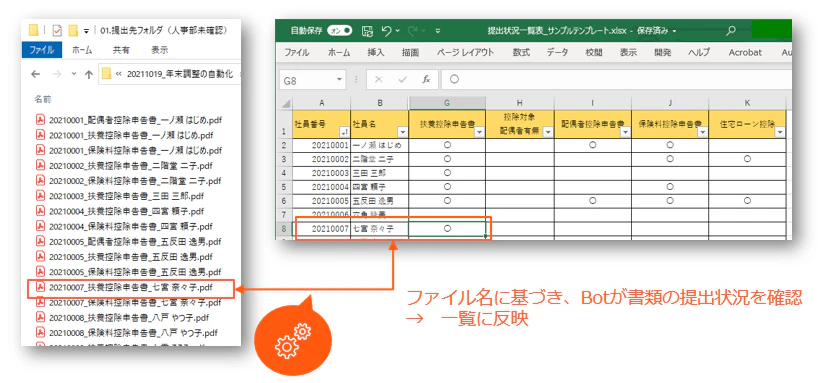Click PDF icon of 20210001_配偶者控除申告書_一ノ瀬 はじめ.pdf
Viewport: 818px width, 383px height.
[x=40, y=119]
